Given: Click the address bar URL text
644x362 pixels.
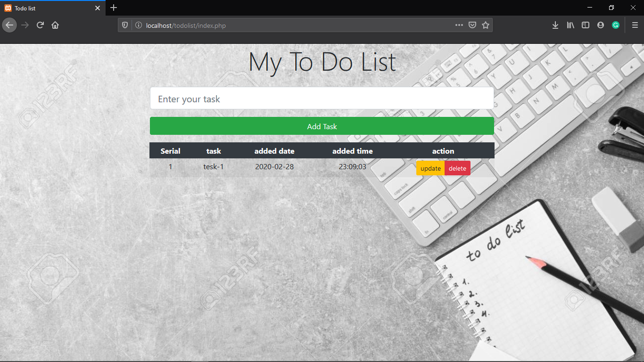Looking at the screenshot, I should (186, 25).
